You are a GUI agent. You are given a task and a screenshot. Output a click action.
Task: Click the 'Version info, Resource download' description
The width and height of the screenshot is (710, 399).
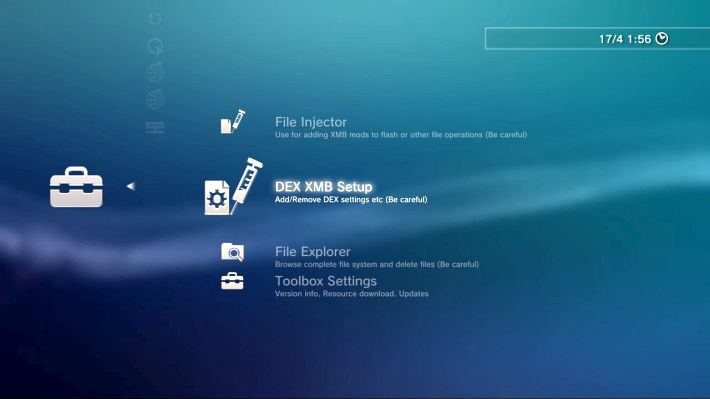(x=351, y=294)
